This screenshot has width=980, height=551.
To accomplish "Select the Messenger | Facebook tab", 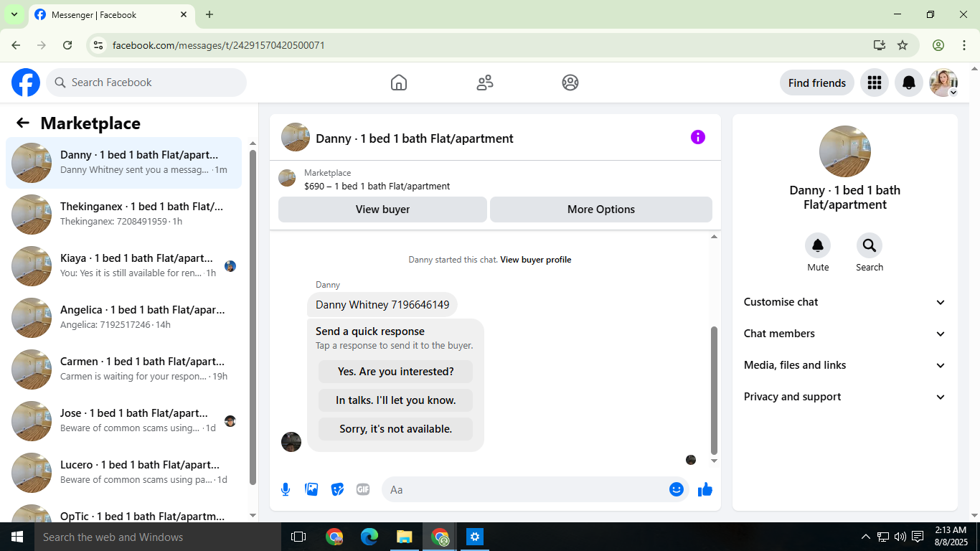I will (111, 14).
